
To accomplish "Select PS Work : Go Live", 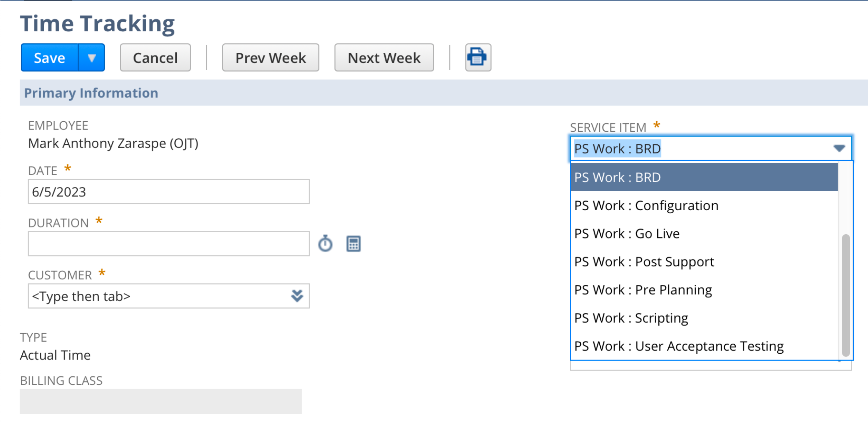I will click(704, 234).
